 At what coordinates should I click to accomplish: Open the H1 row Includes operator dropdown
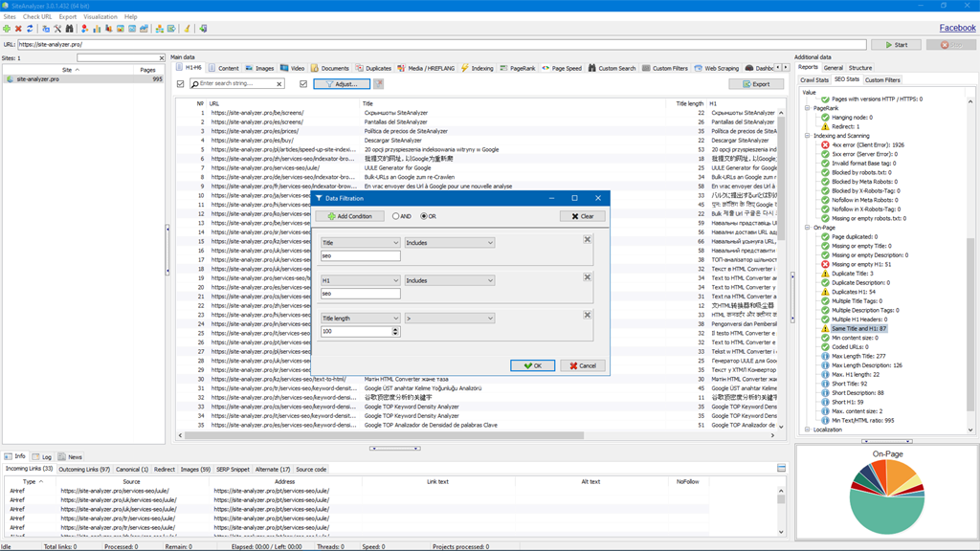[x=450, y=280]
